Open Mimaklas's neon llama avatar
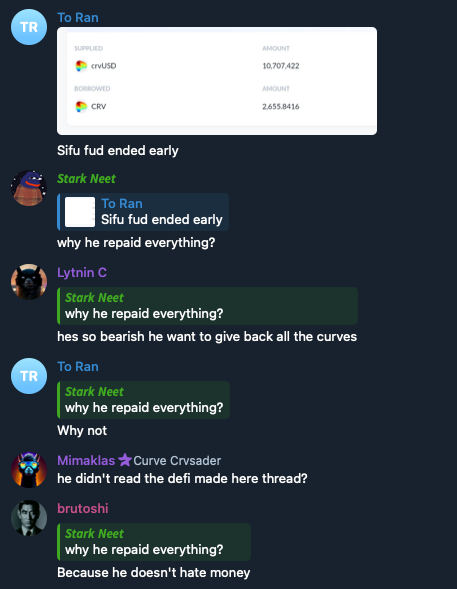The image size is (457, 589). tap(29, 470)
